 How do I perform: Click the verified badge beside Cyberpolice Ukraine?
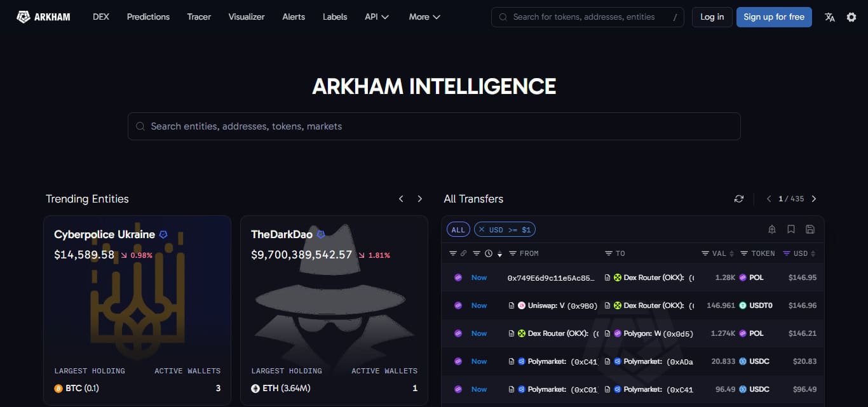pyautogui.click(x=163, y=234)
